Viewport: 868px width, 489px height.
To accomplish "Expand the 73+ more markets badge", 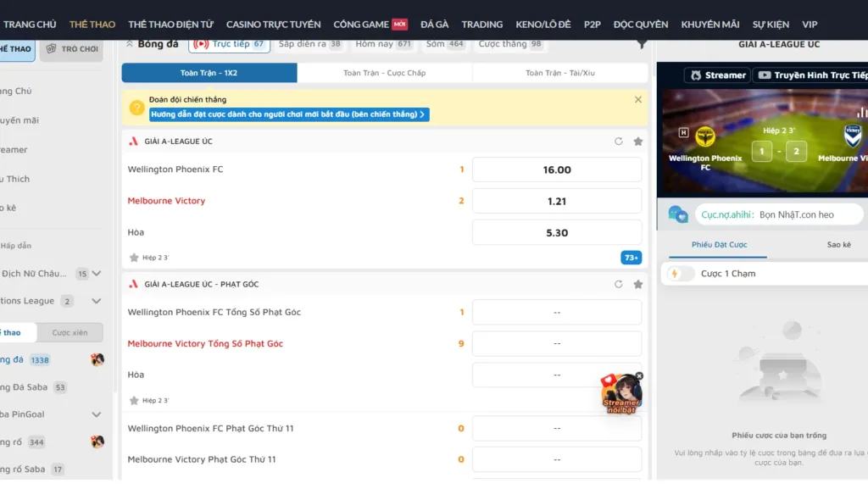I will point(631,258).
